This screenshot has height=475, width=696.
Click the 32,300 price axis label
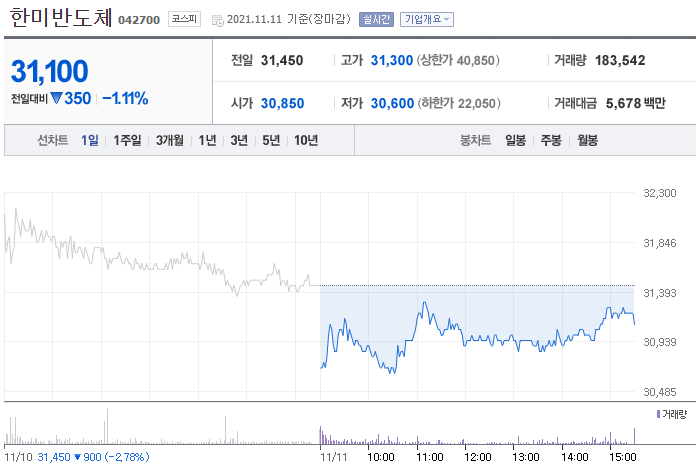(660, 193)
